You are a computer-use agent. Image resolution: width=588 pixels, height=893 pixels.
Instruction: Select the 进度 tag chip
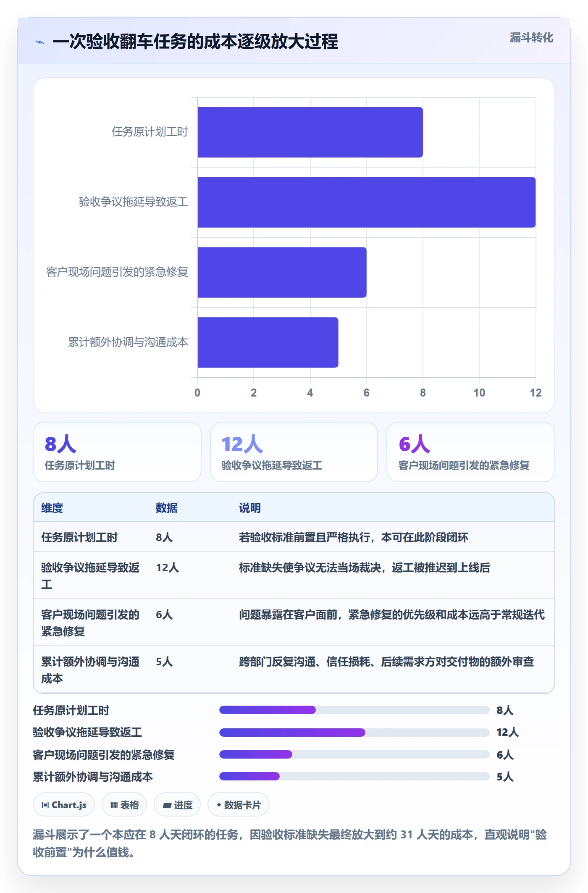(x=177, y=805)
